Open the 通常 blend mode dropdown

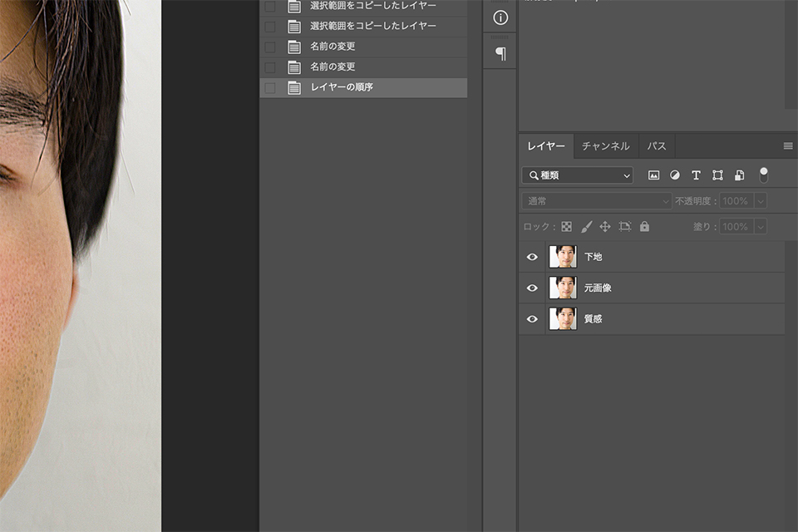(597, 201)
